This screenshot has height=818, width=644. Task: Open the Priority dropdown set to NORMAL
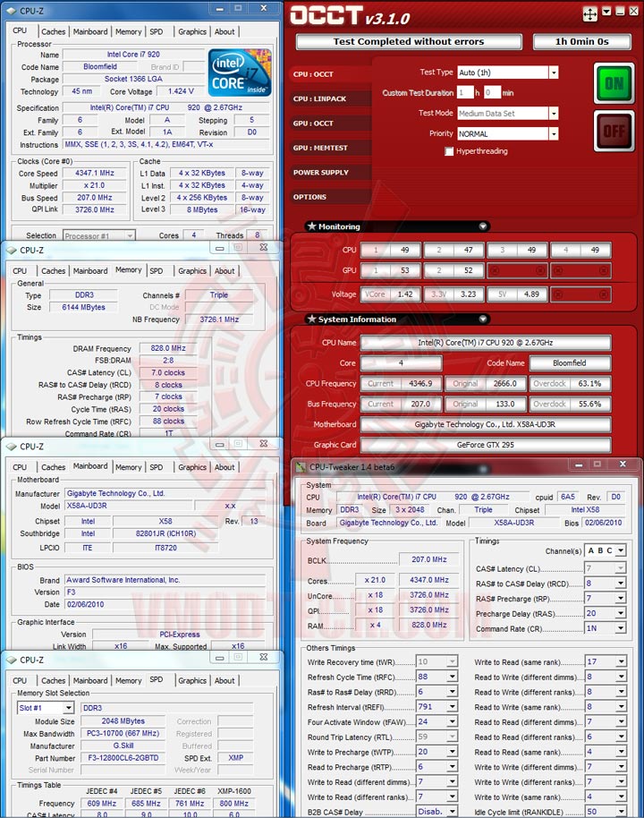554,134
